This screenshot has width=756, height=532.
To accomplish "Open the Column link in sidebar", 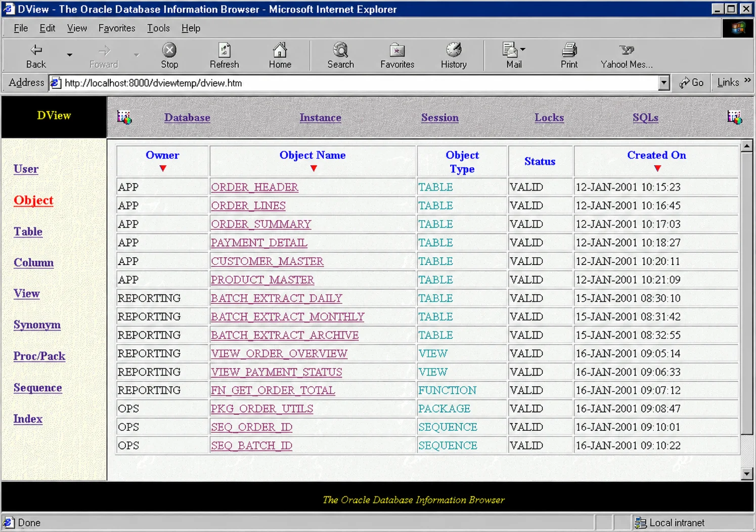I will [x=33, y=262].
